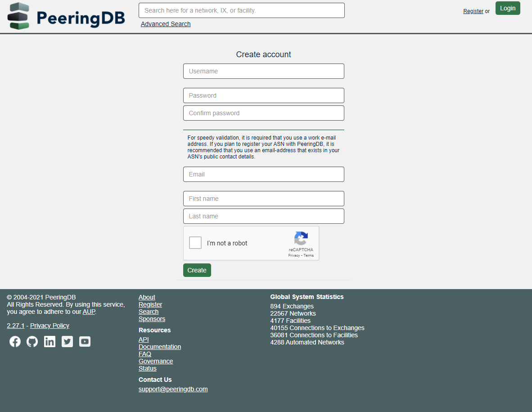Open the Twitter social icon
Viewport: 532px width, 412px height.
click(x=67, y=342)
